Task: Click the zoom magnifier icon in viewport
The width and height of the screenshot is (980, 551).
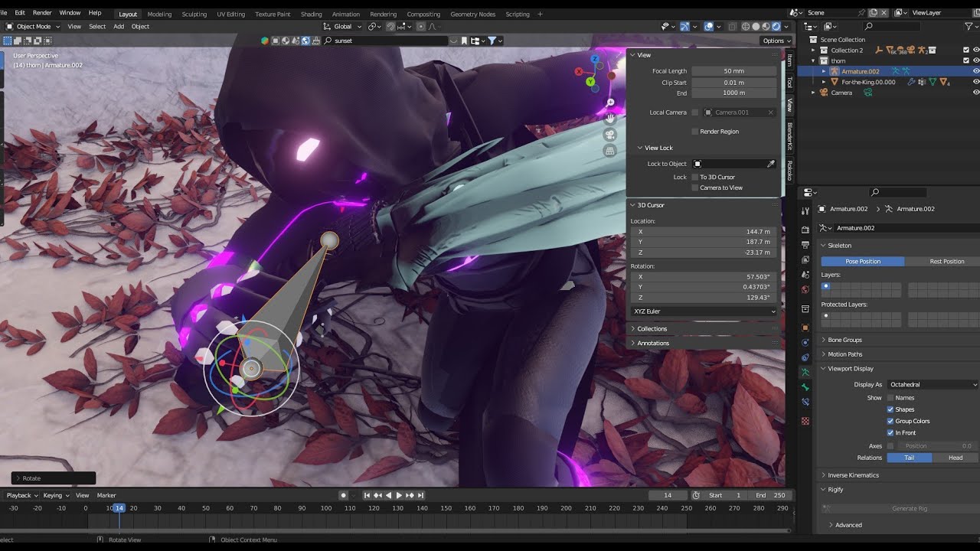Action: (610, 103)
